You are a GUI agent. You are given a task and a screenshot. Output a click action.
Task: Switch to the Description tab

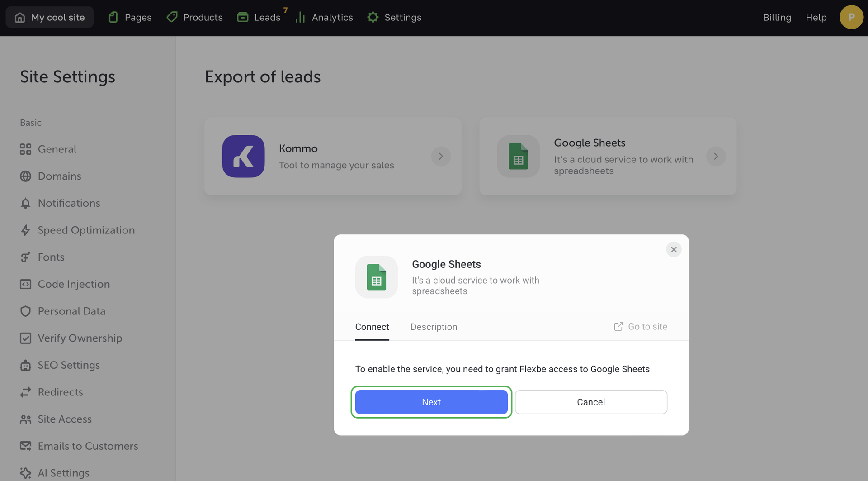(434, 327)
